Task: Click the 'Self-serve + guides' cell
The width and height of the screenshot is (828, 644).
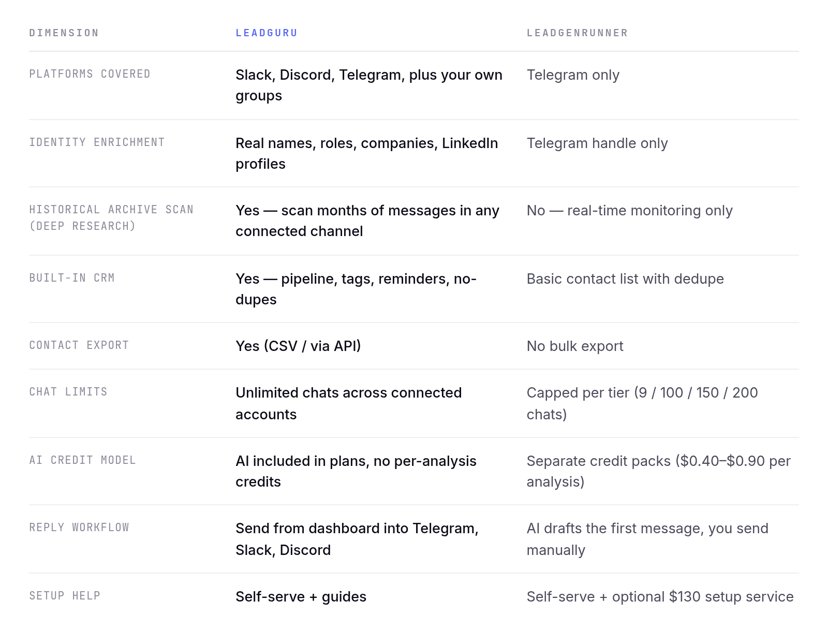Action: [301, 597]
